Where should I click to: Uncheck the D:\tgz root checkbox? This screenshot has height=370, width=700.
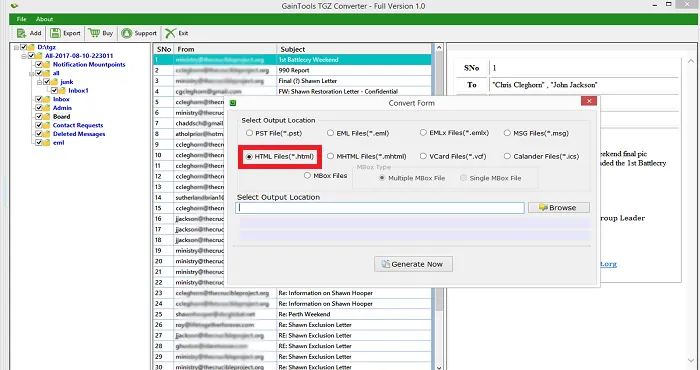click(23, 47)
